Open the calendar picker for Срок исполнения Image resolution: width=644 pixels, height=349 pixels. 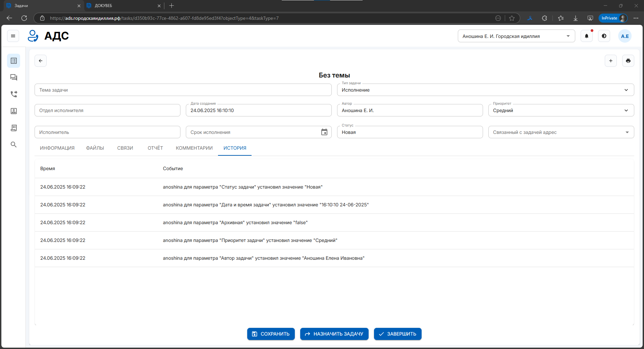pyautogui.click(x=324, y=132)
